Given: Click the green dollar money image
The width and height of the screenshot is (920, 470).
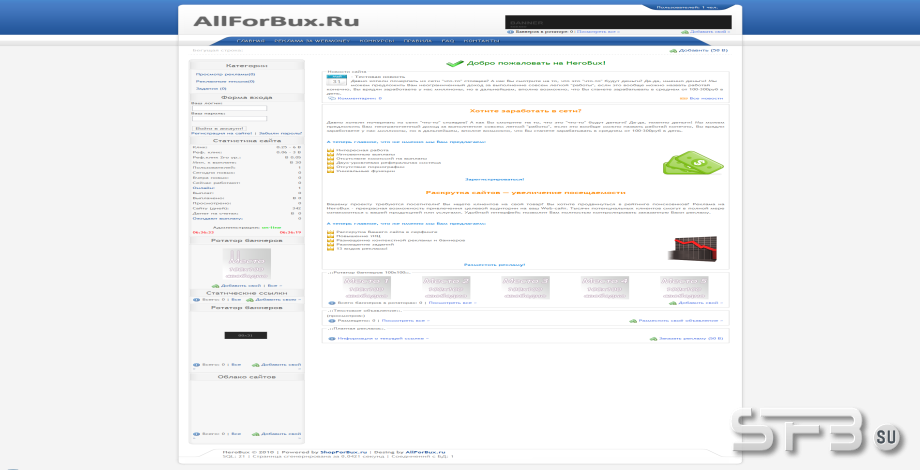Looking at the screenshot, I should 693,163.
